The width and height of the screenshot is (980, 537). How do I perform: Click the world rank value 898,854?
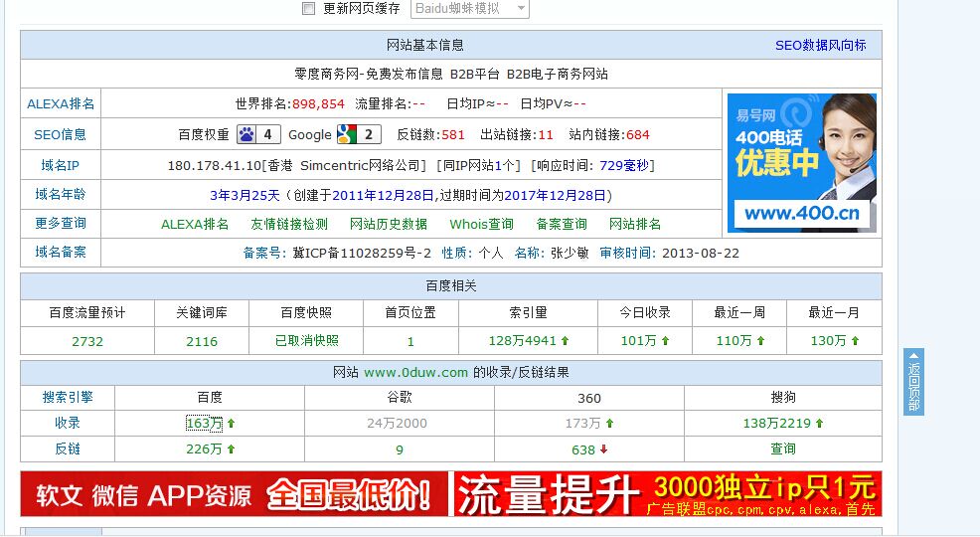318,103
